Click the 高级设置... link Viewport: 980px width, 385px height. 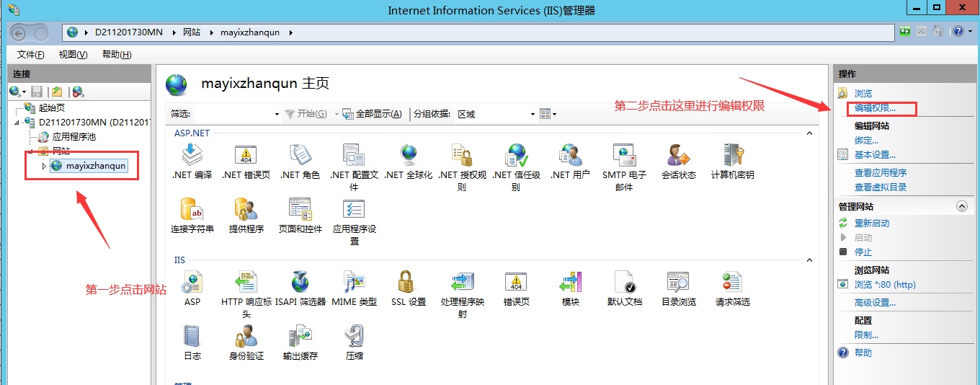pyautogui.click(x=875, y=303)
